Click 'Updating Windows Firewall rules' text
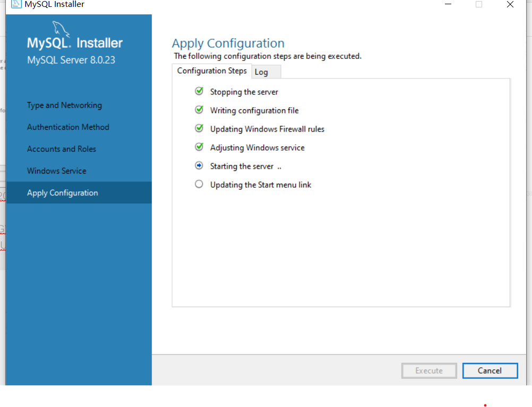The image size is (532, 407). pos(268,129)
